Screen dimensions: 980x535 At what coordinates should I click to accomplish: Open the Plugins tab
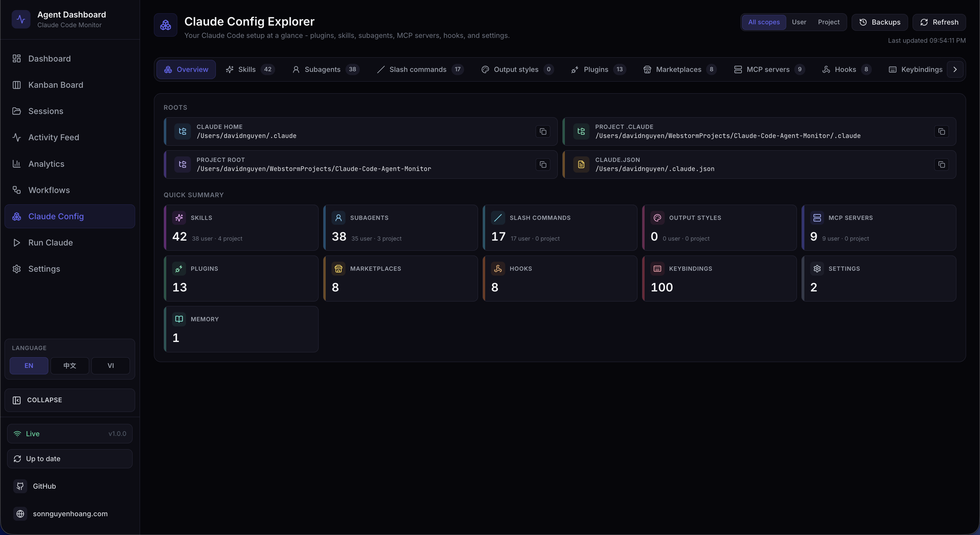(599, 70)
